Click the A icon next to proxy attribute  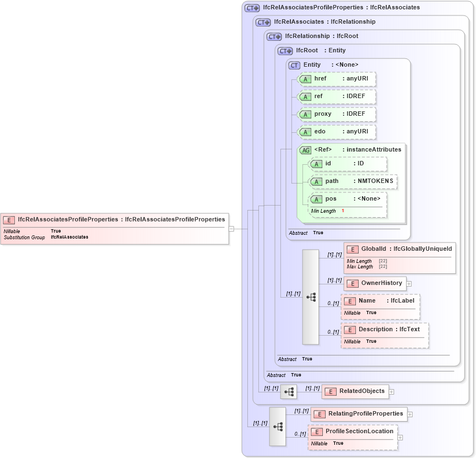click(306, 114)
